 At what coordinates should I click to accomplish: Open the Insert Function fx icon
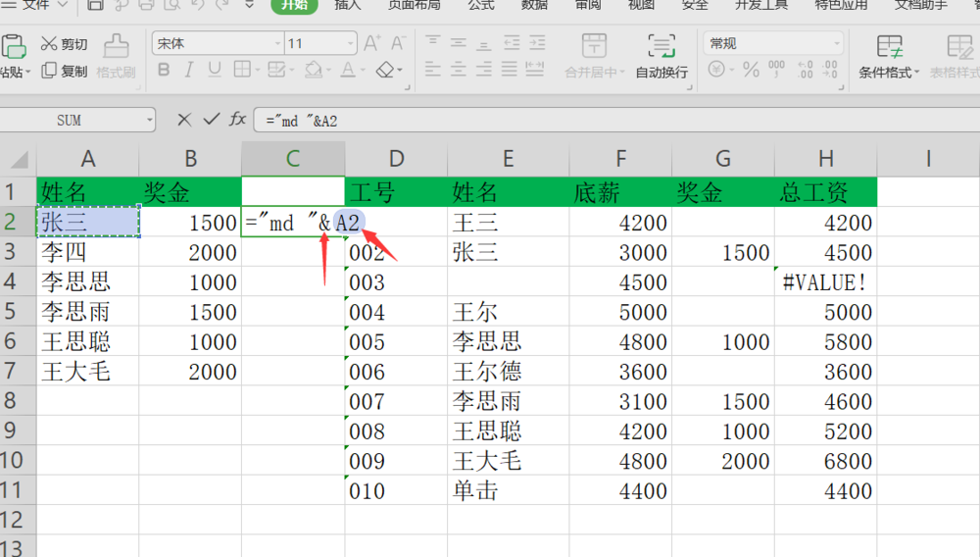tap(237, 119)
